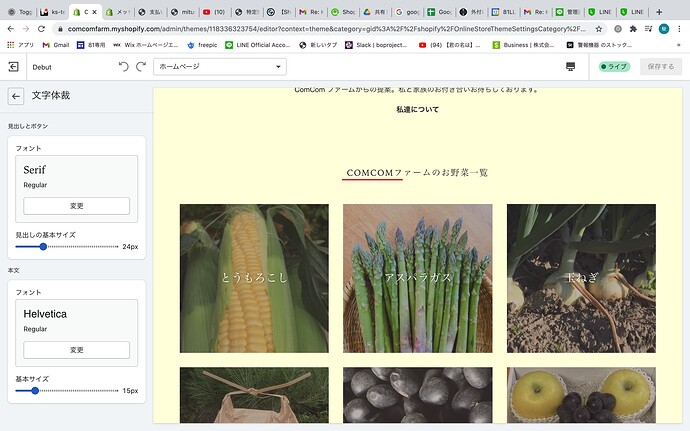Open the アプリ apps bookmark
Viewport: 690px width, 431px height.
point(20,45)
